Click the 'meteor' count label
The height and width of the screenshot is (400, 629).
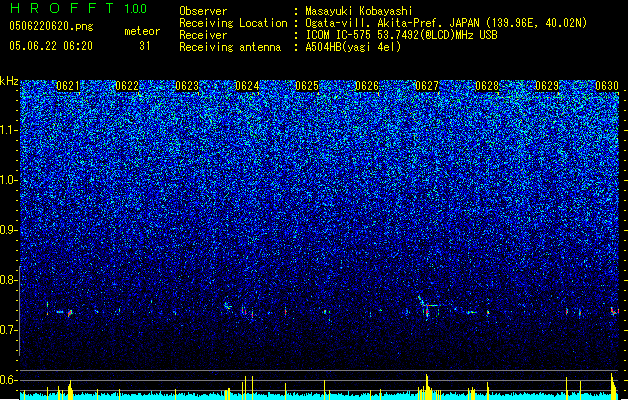[x=142, y=31]
